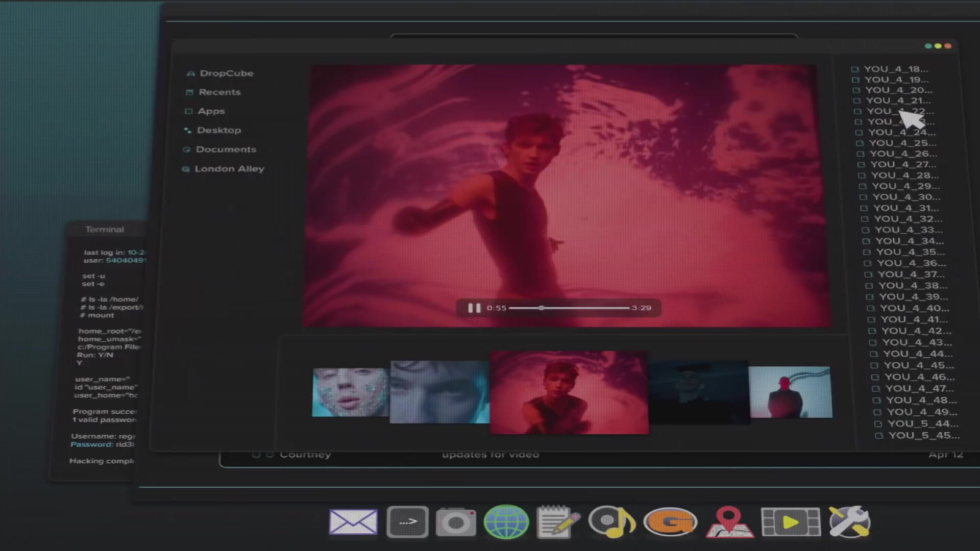The width and height of the screenshot is (980, 551).
Task: Select the dark figure thumbnail
Action: coord(699,392)
